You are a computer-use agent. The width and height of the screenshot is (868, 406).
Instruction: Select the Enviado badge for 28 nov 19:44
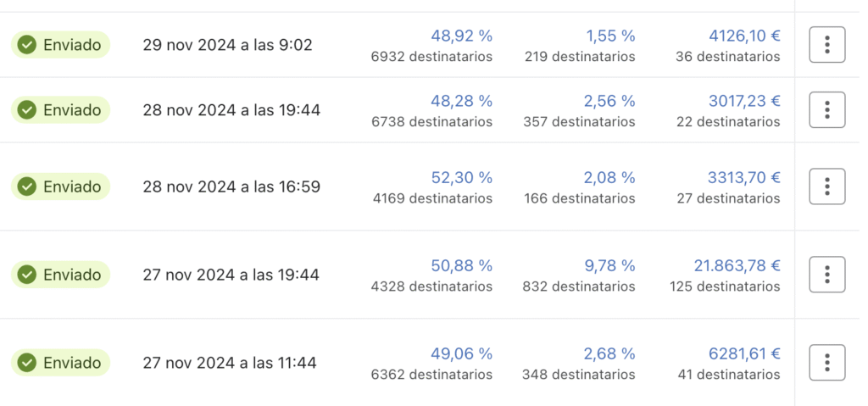point(61,110)
